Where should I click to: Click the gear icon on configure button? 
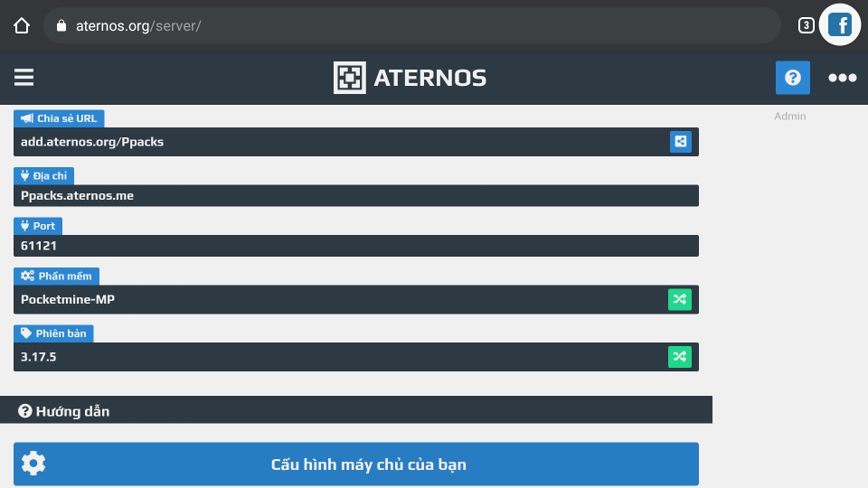point(33,464)
